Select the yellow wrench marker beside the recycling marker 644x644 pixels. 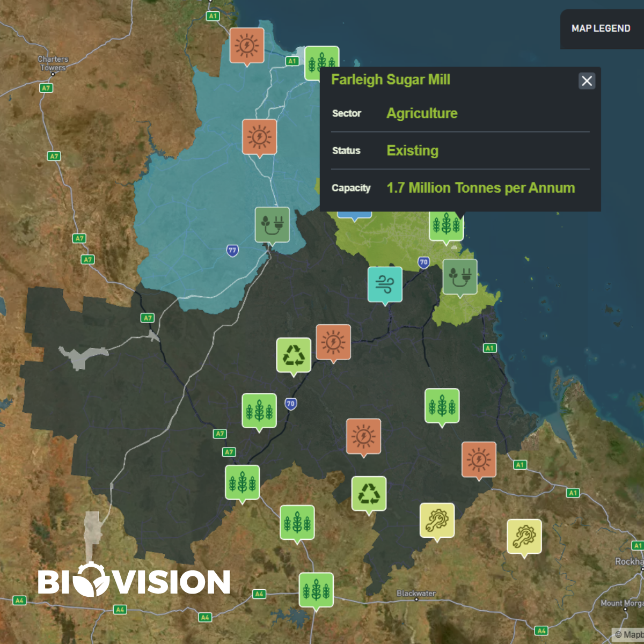(x=437, y=520)
